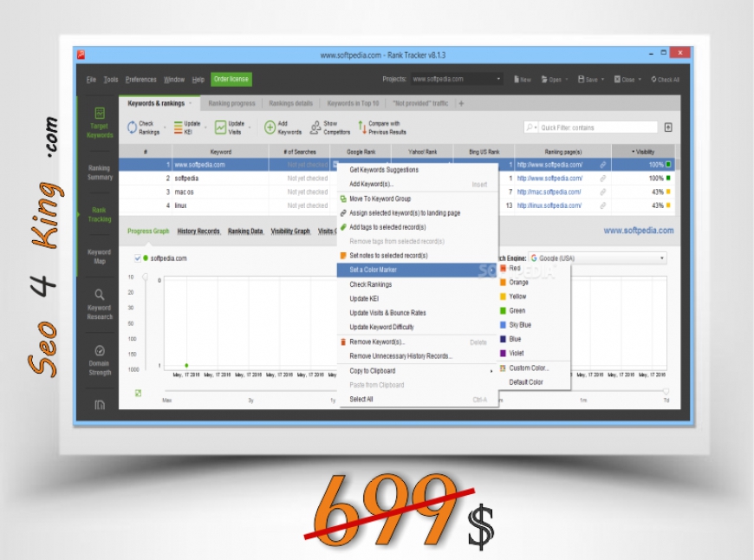Screen dimensions: 754x560
Task: Adjust the graph vertical scale slider
Action: pyautogui.click(x=146, y=277)
